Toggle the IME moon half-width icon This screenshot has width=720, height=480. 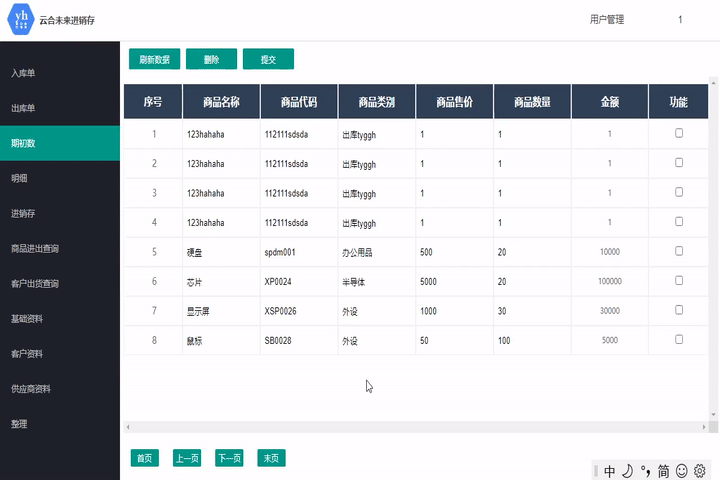point(627,470)
